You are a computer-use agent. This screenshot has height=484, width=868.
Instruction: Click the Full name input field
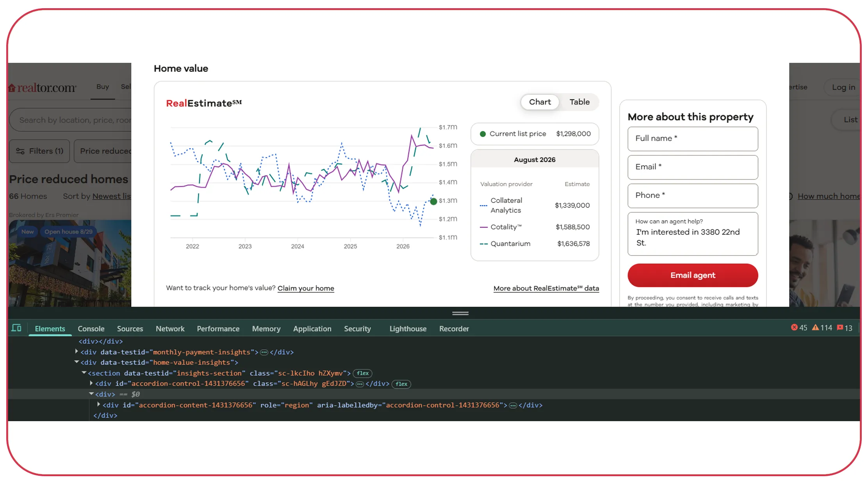(693, 139)
